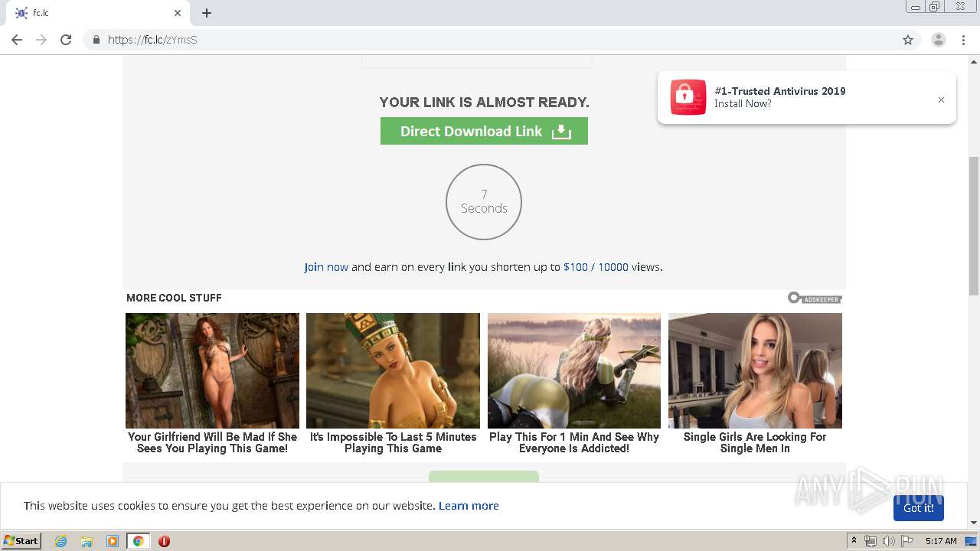
Task: Go forward in browser history
Action: click(x=41, y=40)
